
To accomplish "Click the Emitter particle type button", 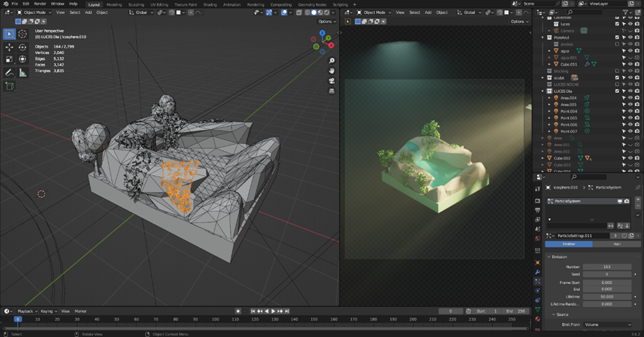I will (568, 244).
